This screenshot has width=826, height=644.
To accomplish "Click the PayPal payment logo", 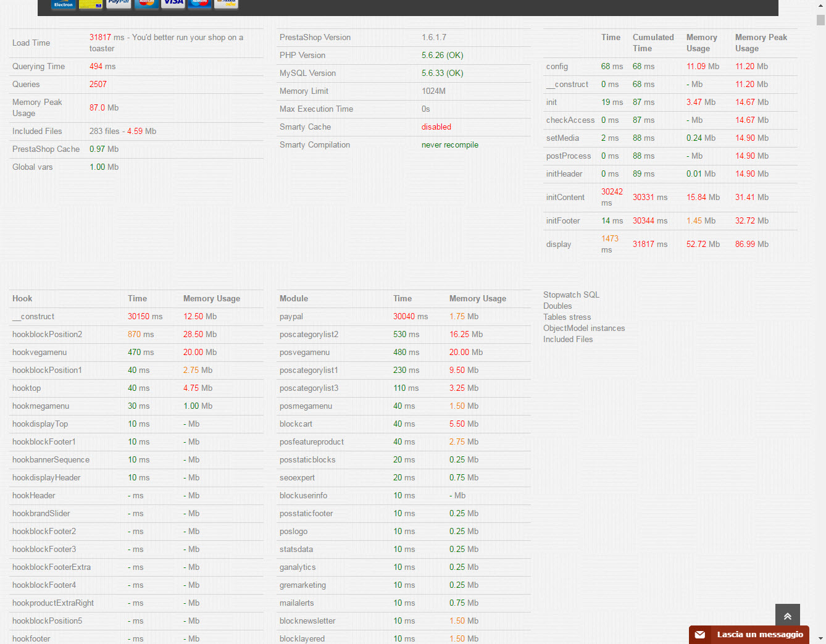I will tap(119, 4).
